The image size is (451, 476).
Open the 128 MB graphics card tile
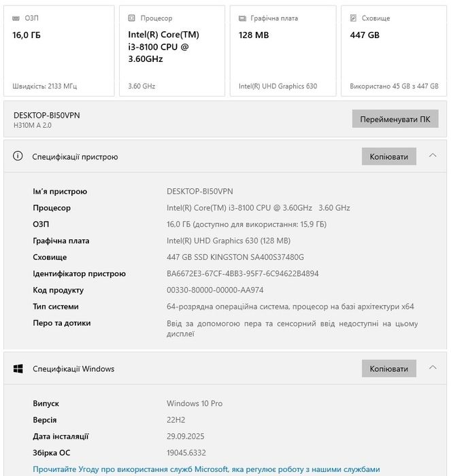282,51
